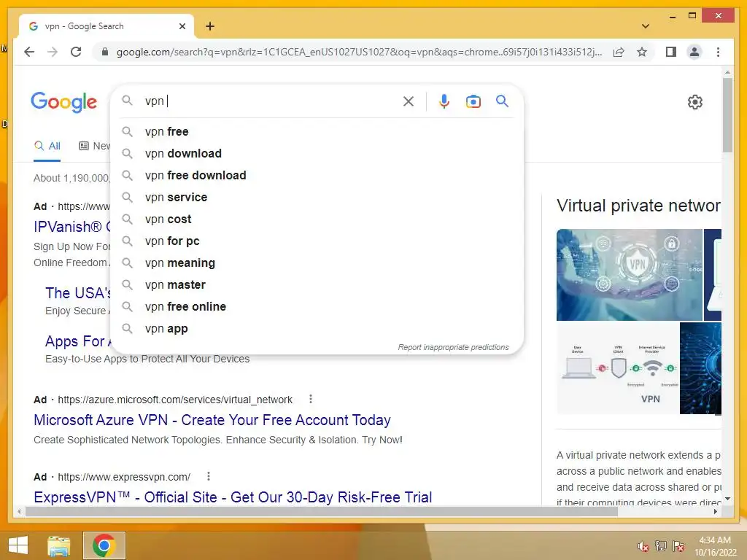Viewport: 747px width, 560px height.
Task: Open three-dot options for Azure ad
Action: click(x=311, y=399)
